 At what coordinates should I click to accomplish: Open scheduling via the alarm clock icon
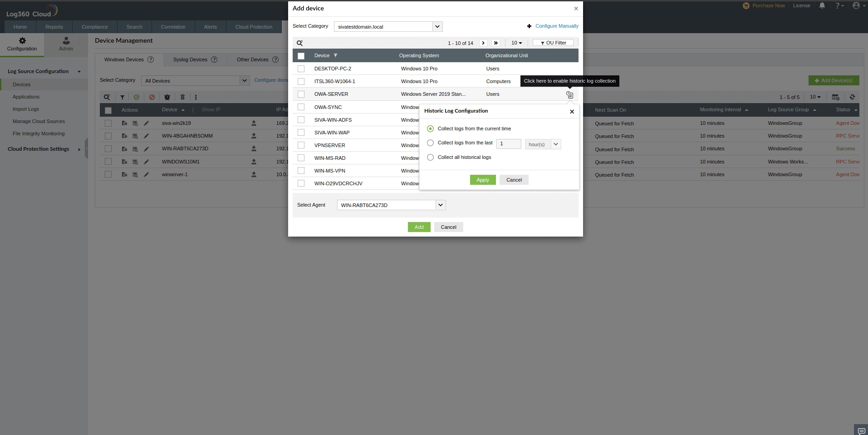[x=167, y=97]
